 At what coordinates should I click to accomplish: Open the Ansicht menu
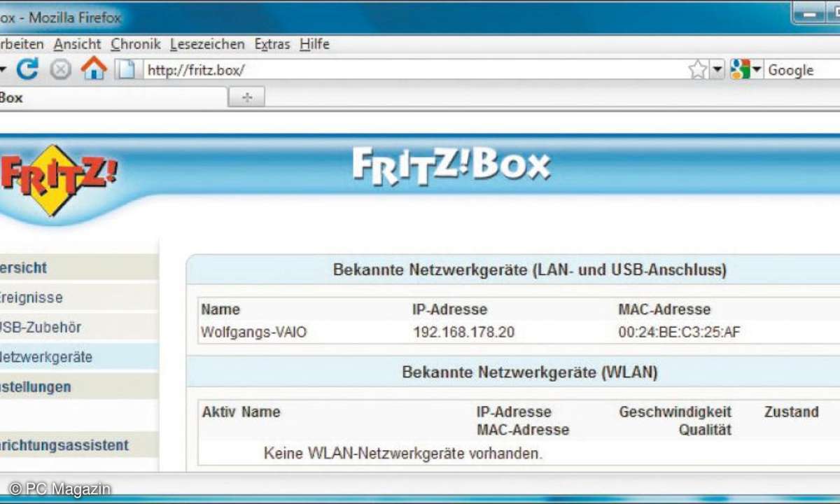click(77, 44)
